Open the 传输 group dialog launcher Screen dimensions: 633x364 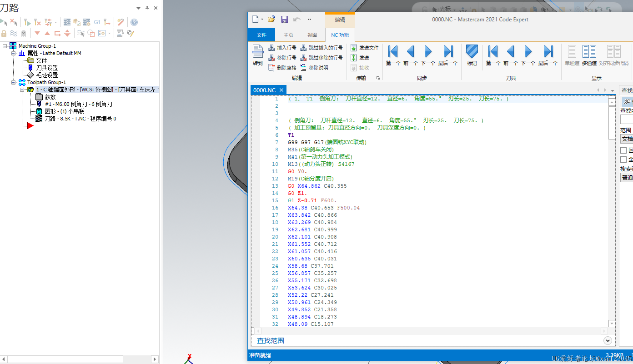(x=378, y=78)
